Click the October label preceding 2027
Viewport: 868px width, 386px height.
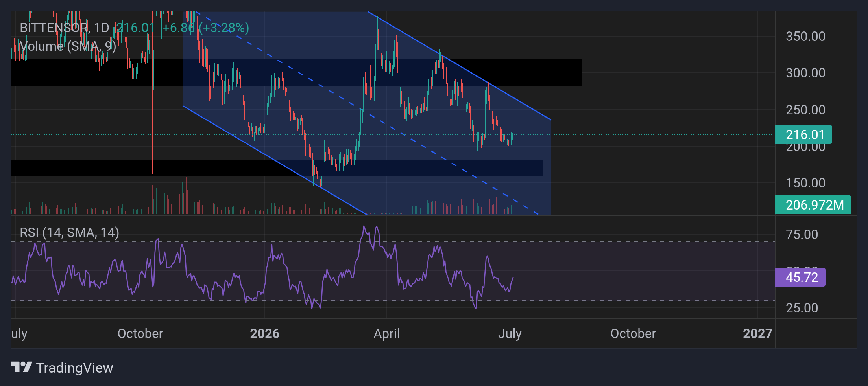pyautogui.click(x=633, y=334)
